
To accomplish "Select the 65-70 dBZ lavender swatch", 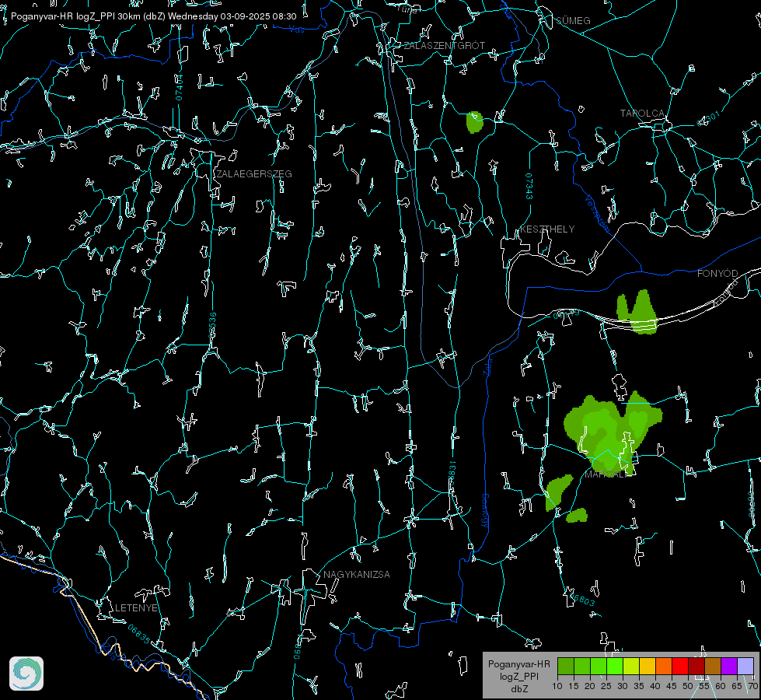I will 745,667.
